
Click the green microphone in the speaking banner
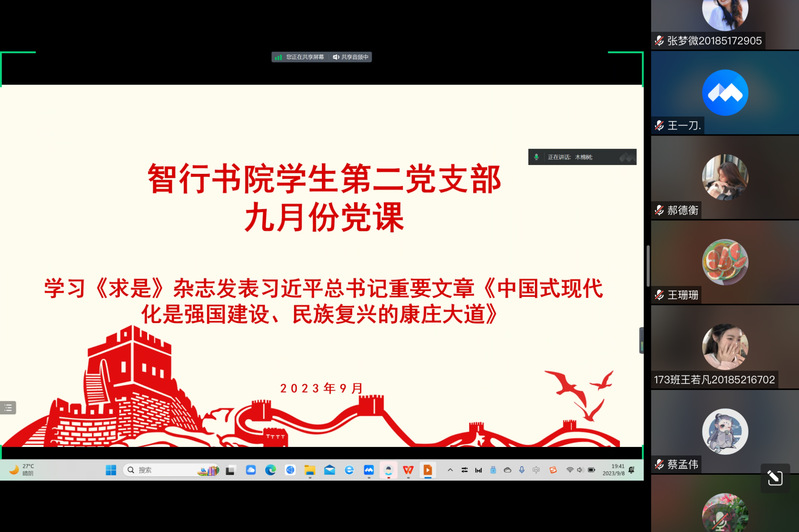coord(537,157)
